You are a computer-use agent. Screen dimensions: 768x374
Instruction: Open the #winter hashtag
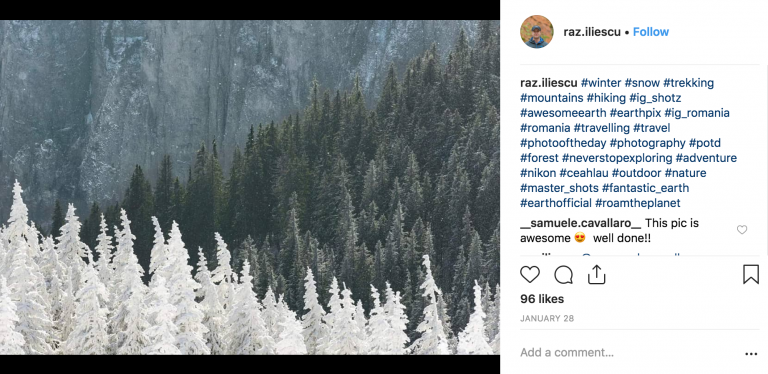pos(601,83)
